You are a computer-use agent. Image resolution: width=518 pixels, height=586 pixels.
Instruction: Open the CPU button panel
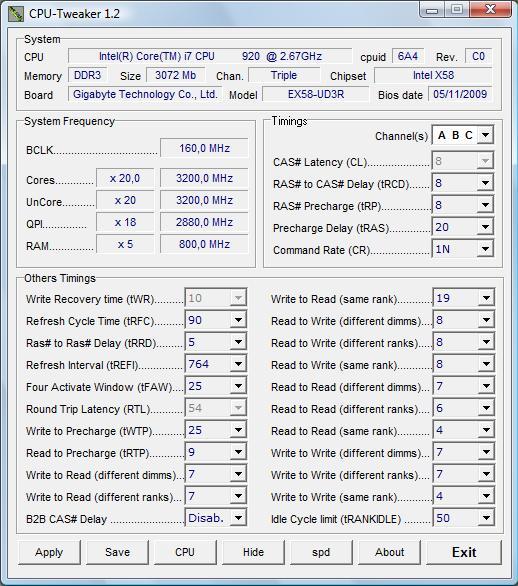185,552
